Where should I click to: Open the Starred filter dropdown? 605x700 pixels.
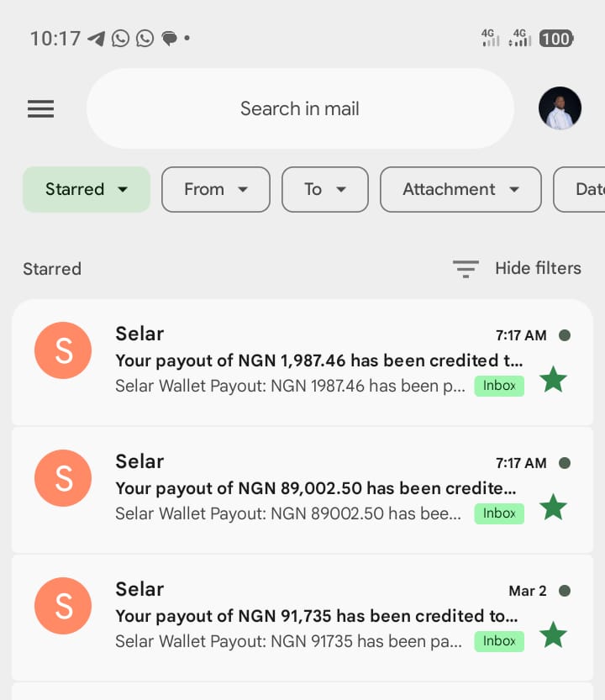click(87, 189)
